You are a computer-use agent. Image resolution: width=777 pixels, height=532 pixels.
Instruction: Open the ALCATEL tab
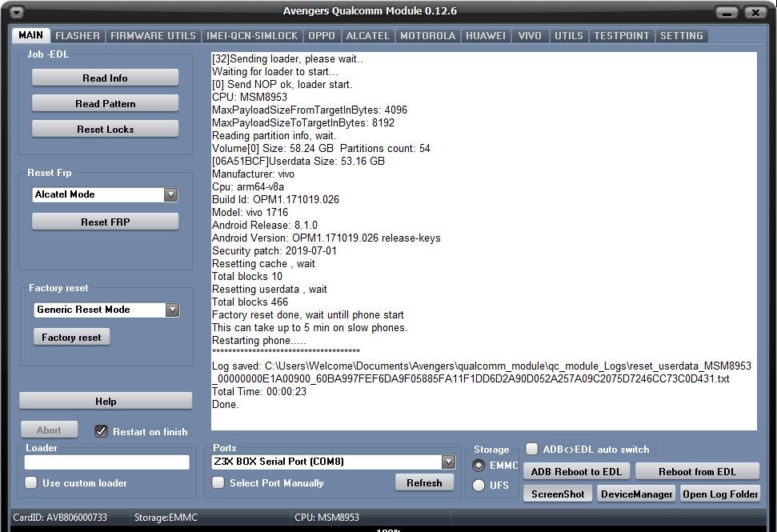point(367,36)
